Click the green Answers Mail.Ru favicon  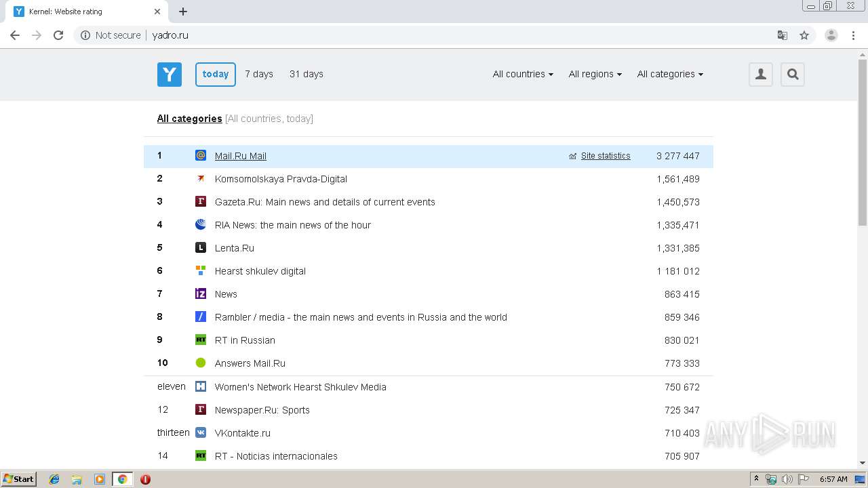201,363
